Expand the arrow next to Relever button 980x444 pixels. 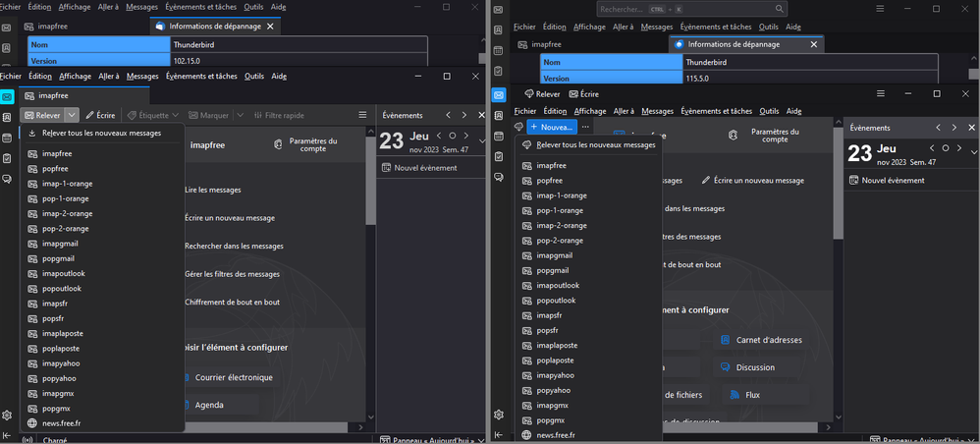tap(72, 115)
